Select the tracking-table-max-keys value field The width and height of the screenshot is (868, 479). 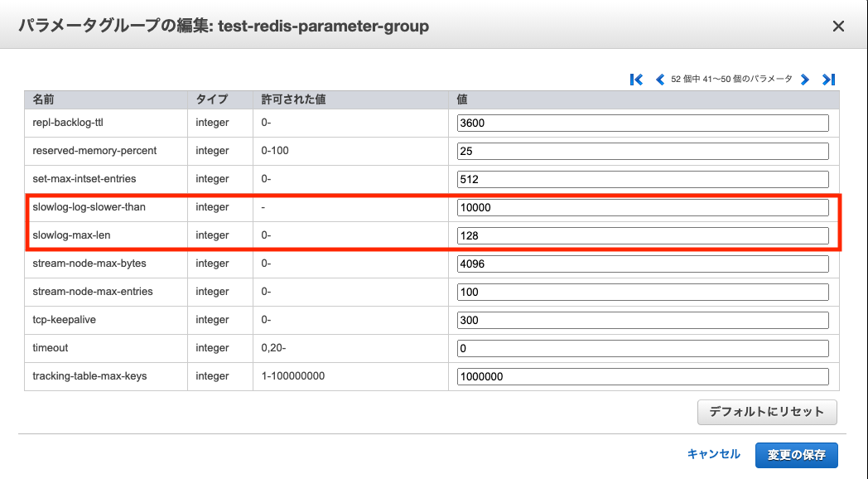(643, 376)
